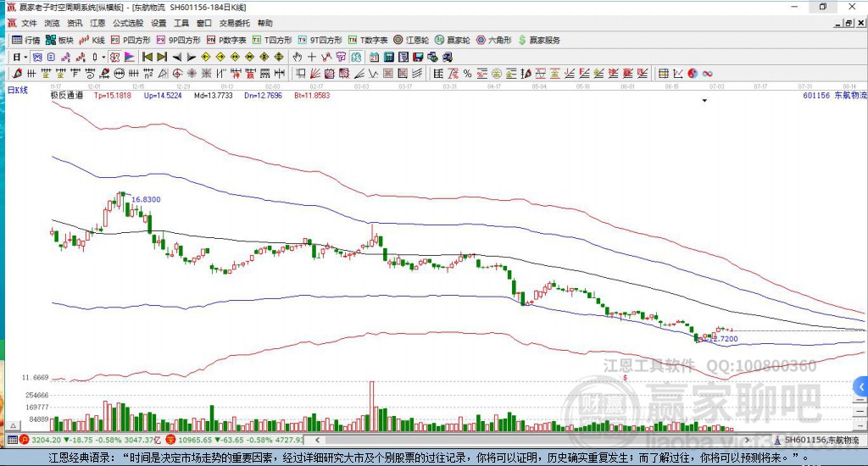This screenshot has width=868, height=466.
Task: Click horizontal scrollbar right arrow
Action: click(x=747, y=440)
